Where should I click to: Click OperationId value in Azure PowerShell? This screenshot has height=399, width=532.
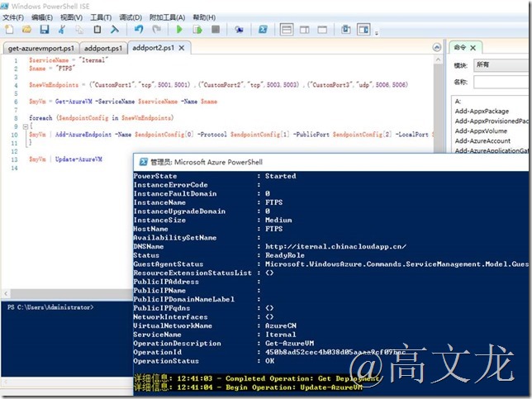[335, 352]
